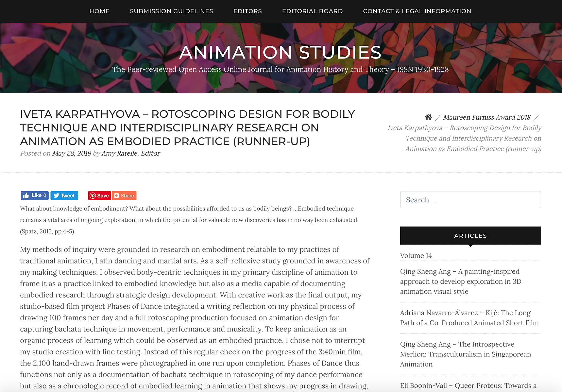Open Qing Sheng Ang painting-inspired article

tap(461, 281)
